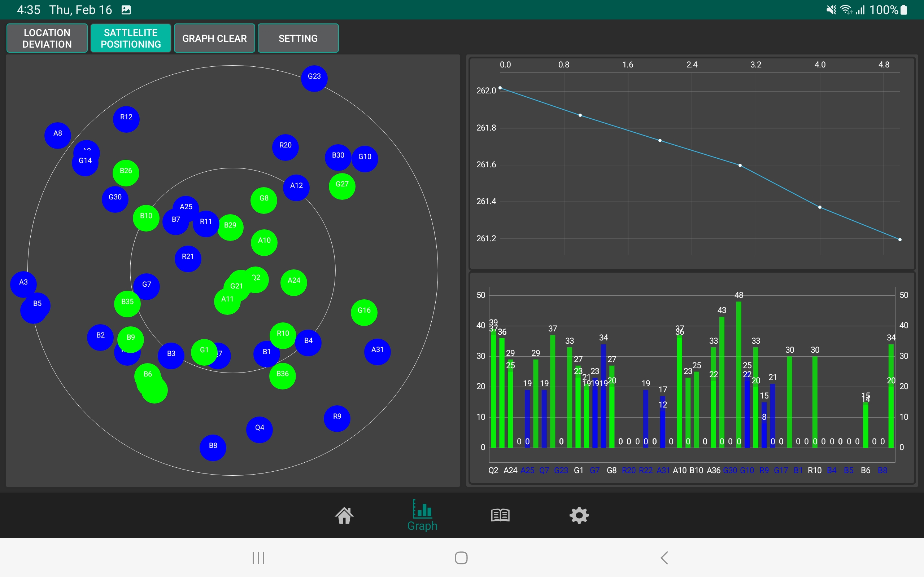Tap the Android back arrow

point(664,558)
